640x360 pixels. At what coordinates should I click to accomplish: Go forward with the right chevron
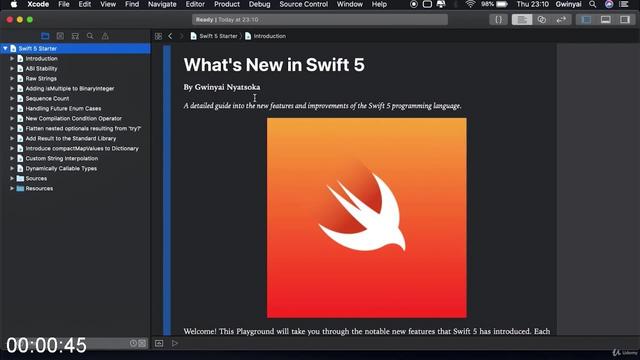[181, 36]
